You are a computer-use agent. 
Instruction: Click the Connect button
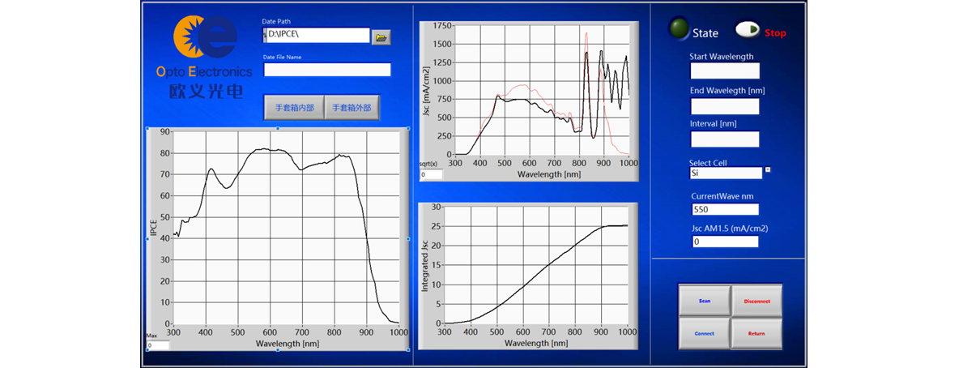click(704, 333)
